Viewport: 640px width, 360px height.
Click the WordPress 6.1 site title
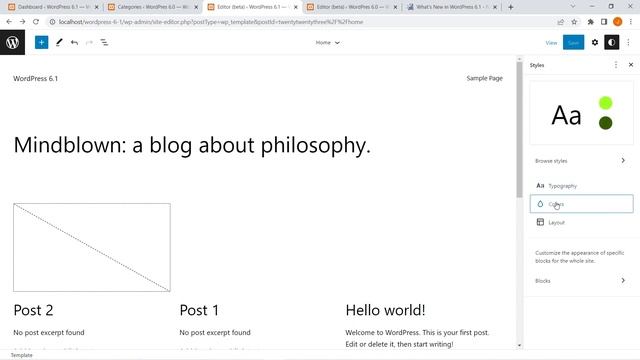36,78
